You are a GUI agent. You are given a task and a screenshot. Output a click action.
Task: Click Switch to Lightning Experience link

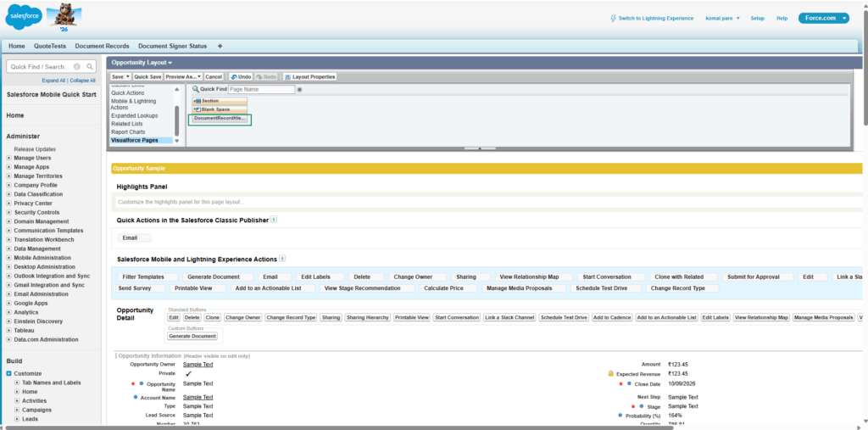click(656, 19)
